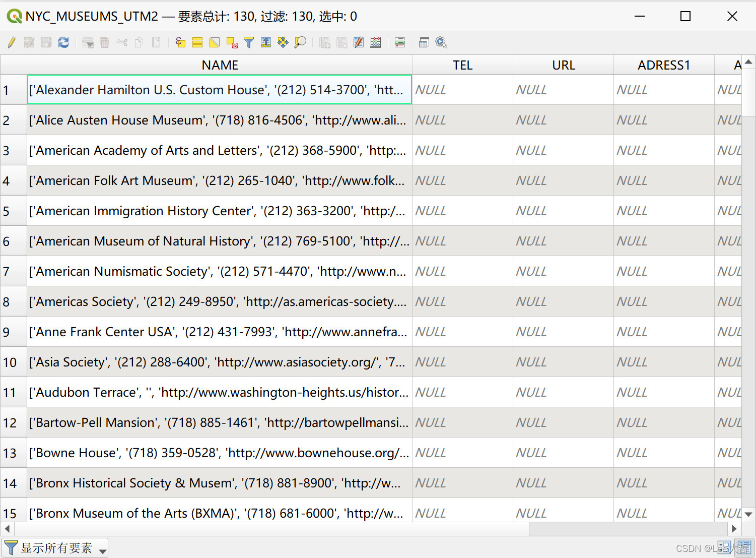Switch to table view at bottom right
Screen dimensions: 756x558
(745, 547)
